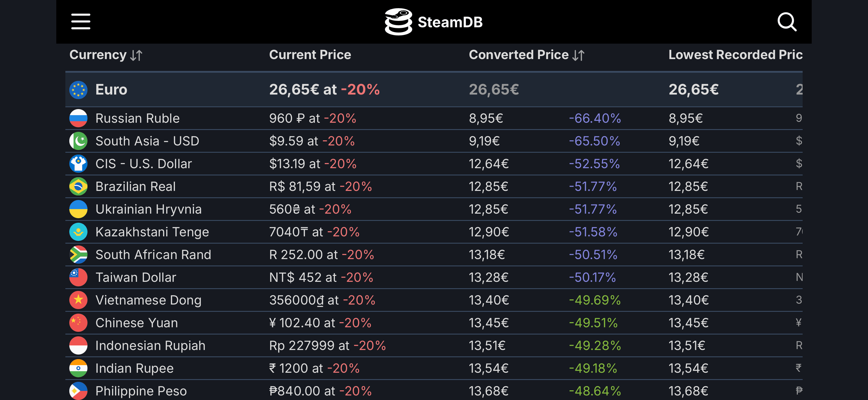Click the South African flag icon
Image resolution: width=868 pixels, height=400 pixels.
point(78,255)
